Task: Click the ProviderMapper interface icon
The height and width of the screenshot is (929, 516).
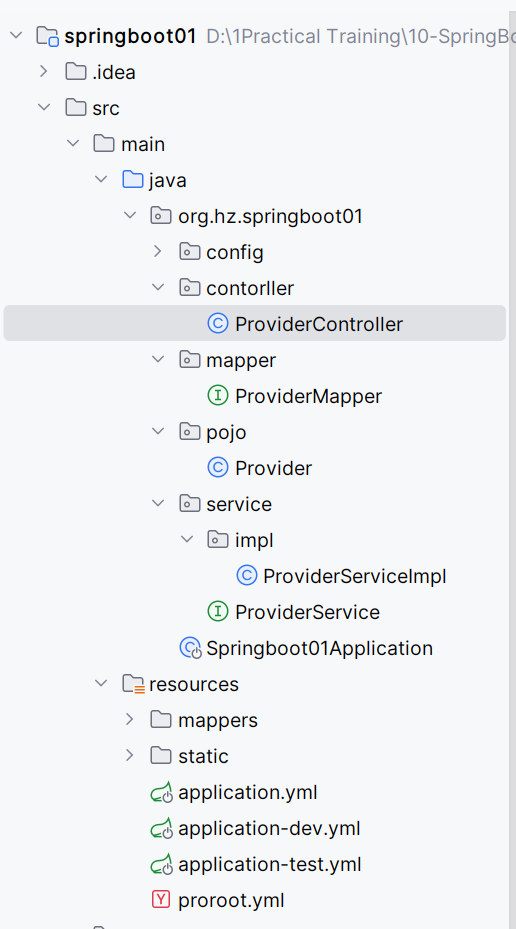Action: [218, 396]
